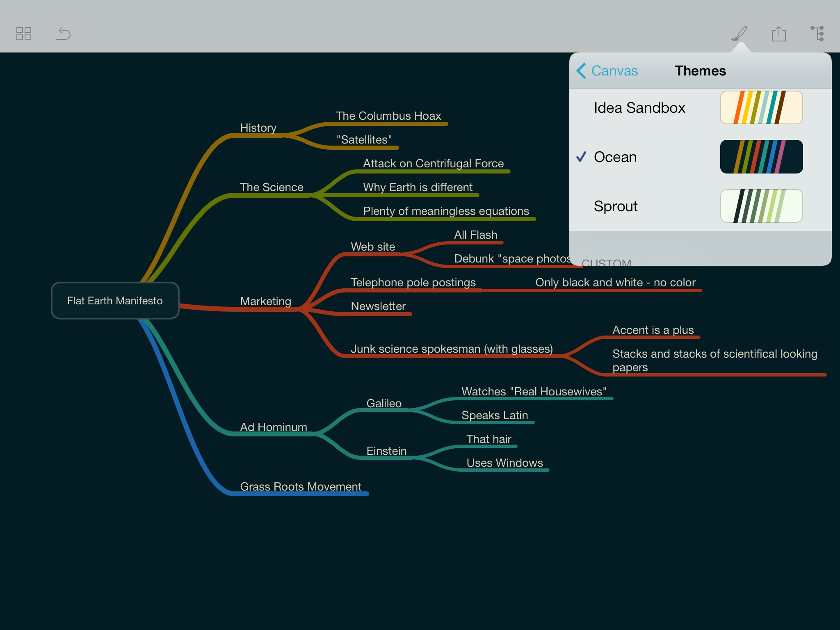Open the paintbrush style icon
This screenshot has height=630, width=840.
pyautogui.click(x=739, y=34)
